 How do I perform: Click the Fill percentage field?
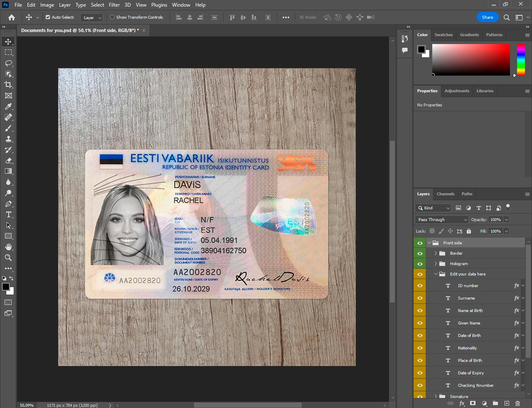[495, 231]
